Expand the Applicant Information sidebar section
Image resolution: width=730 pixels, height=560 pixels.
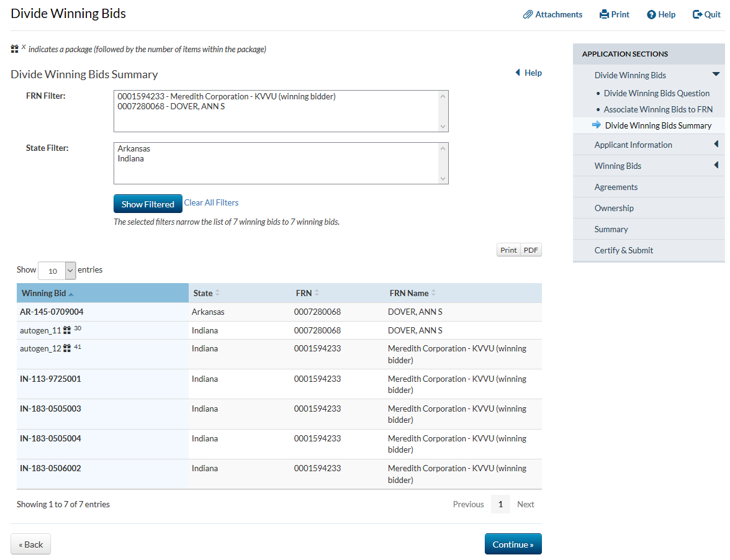716,145
